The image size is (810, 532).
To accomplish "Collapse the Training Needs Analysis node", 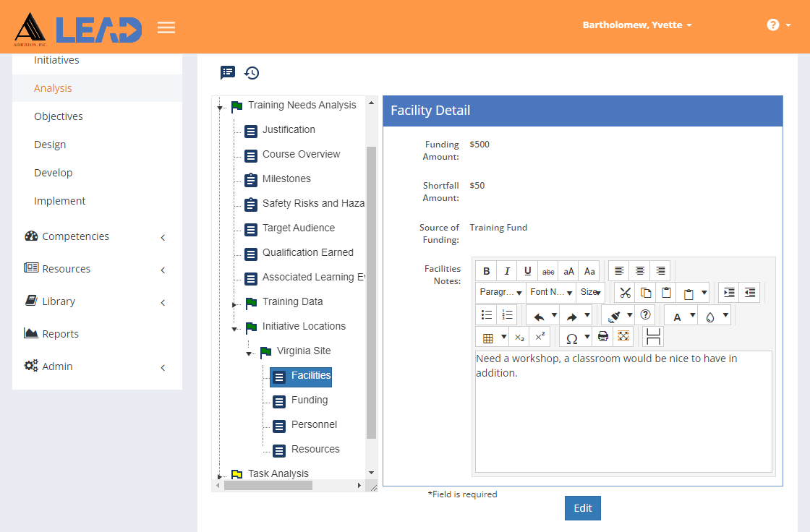I will 220,108.
